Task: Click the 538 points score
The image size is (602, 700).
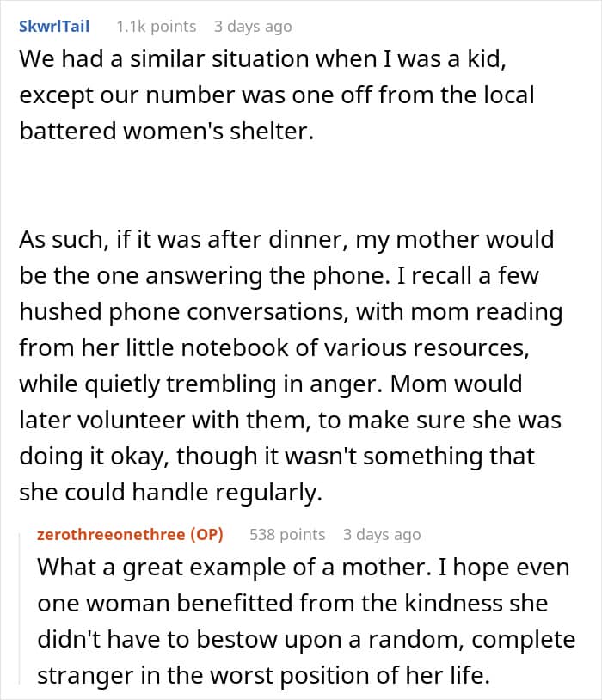Action: tap(287, 535)
